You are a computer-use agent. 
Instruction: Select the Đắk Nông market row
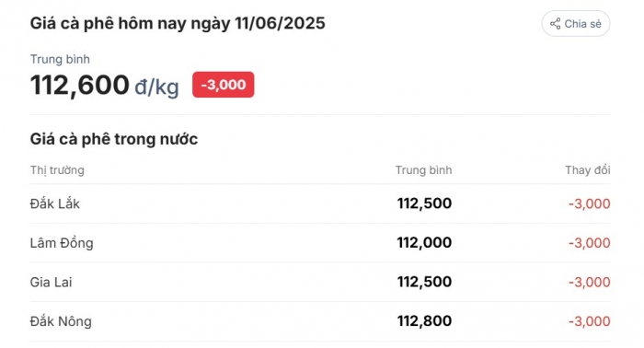320,321
